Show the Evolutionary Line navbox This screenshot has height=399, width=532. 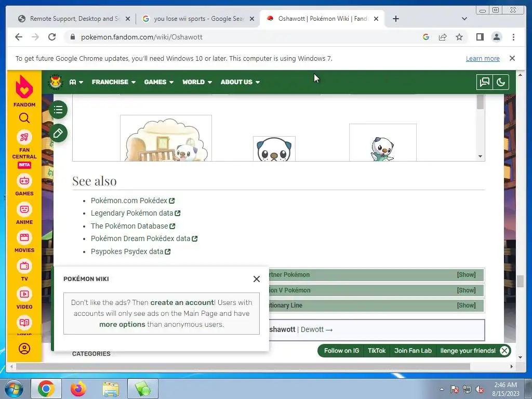[x=466, y=305]
